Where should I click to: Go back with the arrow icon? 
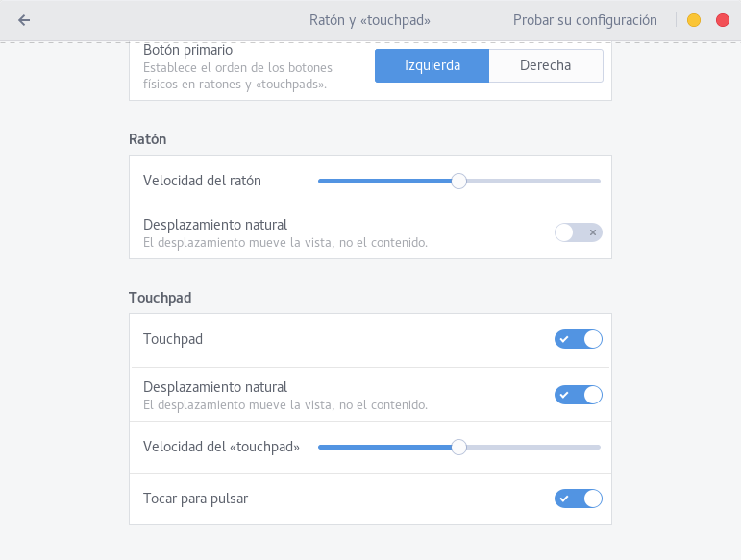pyautogui.click(x=24, y=20)
